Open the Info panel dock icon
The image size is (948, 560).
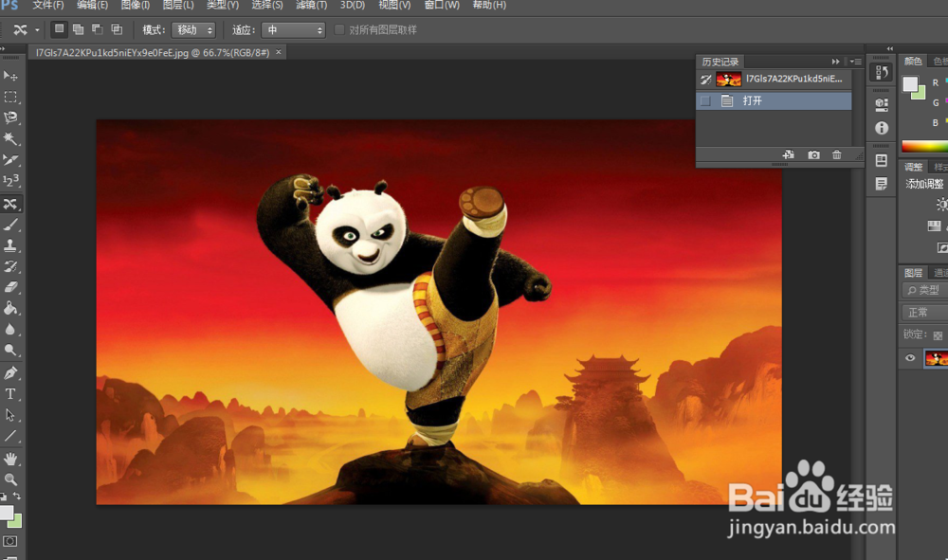(882, 128)
